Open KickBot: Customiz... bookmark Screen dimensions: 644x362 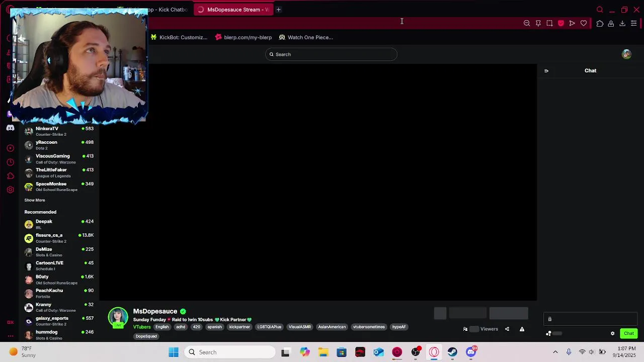pyautogui.click(x=179, y=37)
